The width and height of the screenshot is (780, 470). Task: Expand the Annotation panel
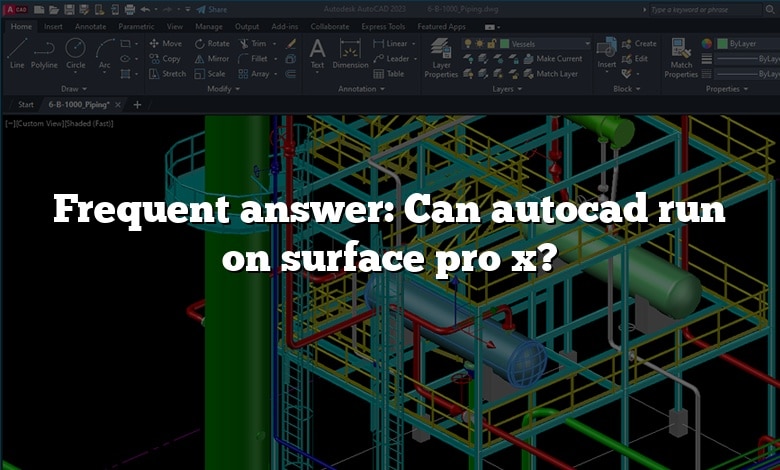pyautogui.click(x=362, y=89)
